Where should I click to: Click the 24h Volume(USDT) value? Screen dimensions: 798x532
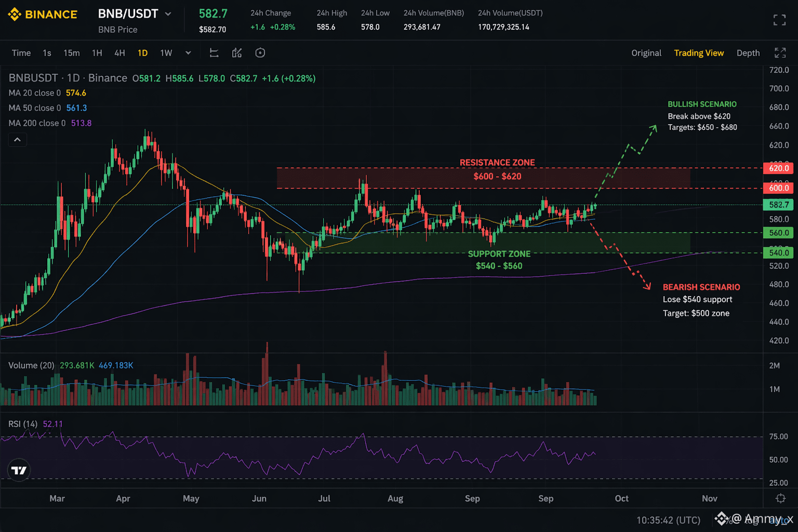503,27
